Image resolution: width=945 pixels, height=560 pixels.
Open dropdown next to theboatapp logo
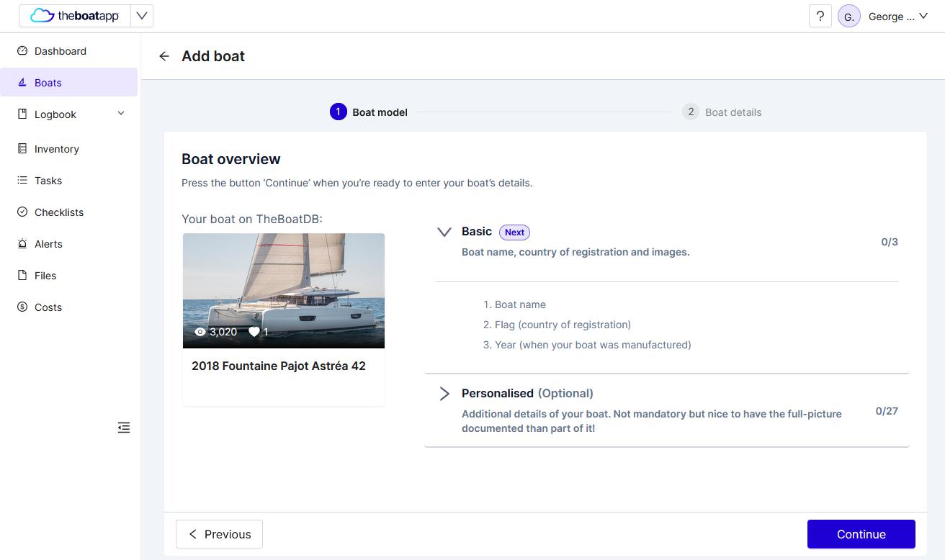[x=142, y=16]
